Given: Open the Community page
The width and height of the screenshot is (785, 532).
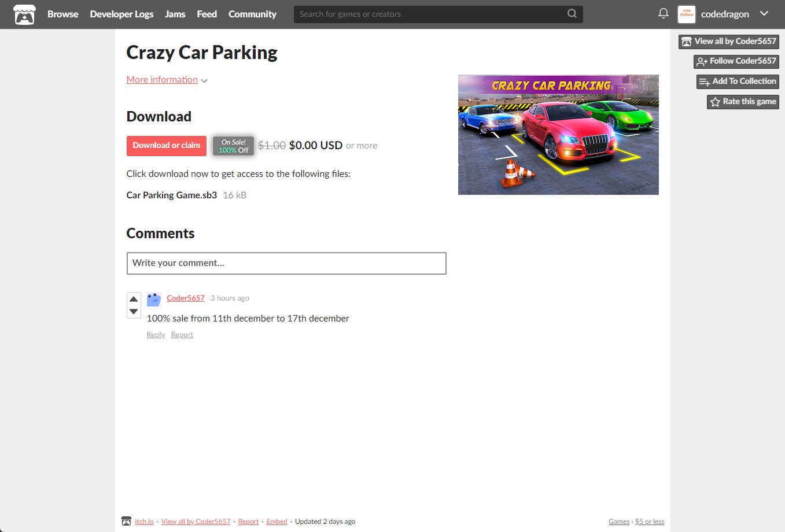Looking at the screenshot, I should pyautogui.click(x=252, y=14).
